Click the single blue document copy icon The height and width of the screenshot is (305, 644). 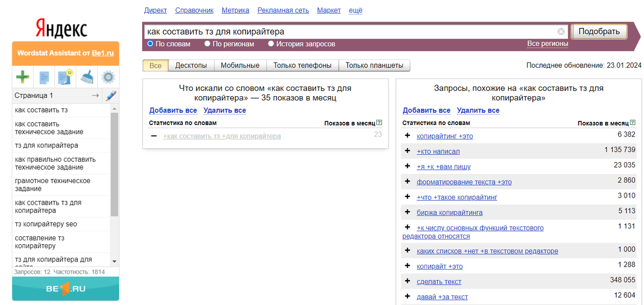[44, 77]
